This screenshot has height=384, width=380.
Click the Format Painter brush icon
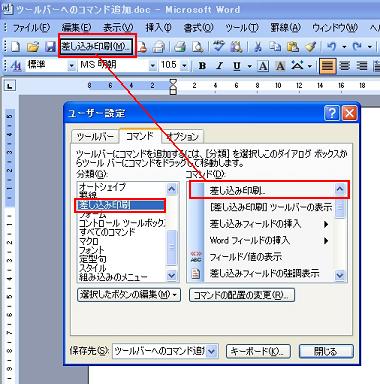pyautogui.click(x=310, y=47)
